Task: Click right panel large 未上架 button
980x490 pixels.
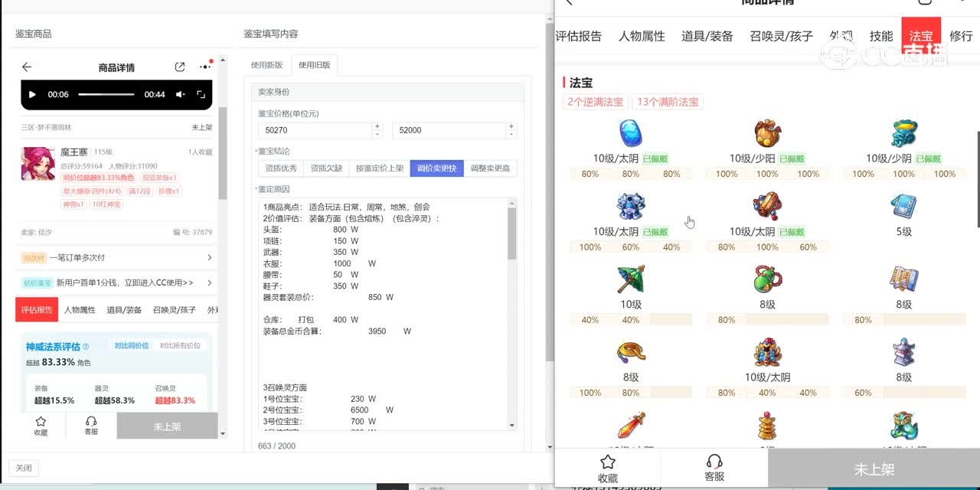Action: coord(874,469)
